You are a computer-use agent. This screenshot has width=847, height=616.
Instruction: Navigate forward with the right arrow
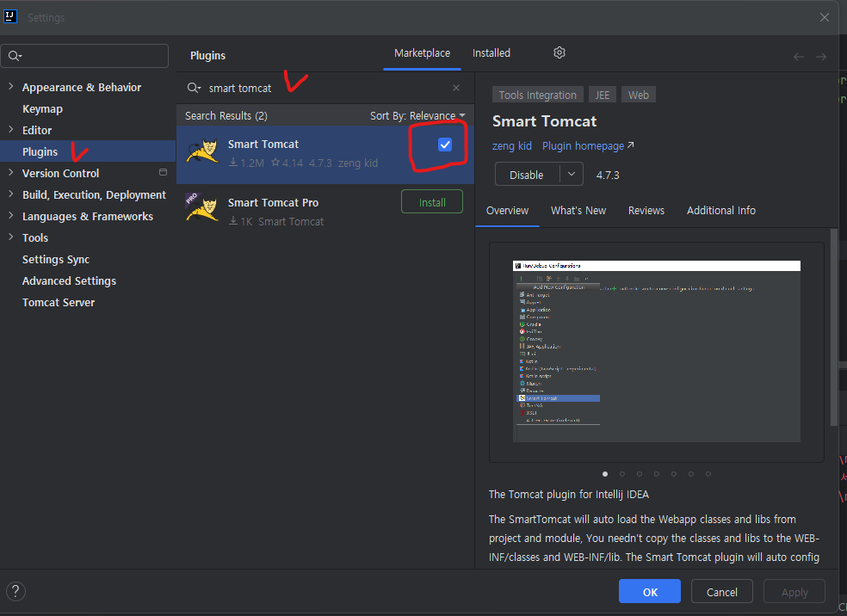(x=821, y=57)
